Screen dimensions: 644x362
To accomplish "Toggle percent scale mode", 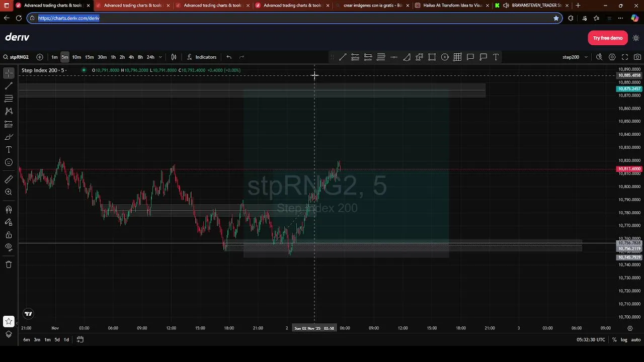I will click(x=614, y=340).
